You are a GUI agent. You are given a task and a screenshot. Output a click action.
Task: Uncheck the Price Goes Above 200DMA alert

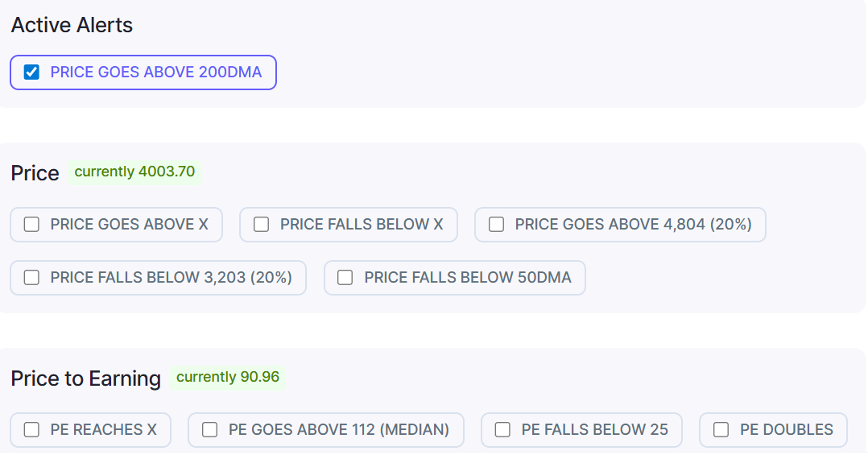tap(31, 72)
